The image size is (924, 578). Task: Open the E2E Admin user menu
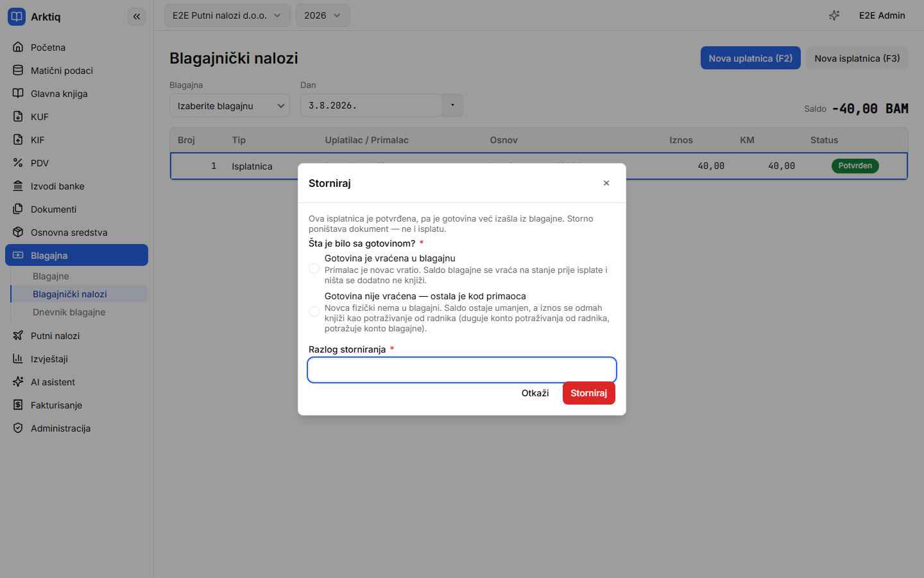[882, 15]
